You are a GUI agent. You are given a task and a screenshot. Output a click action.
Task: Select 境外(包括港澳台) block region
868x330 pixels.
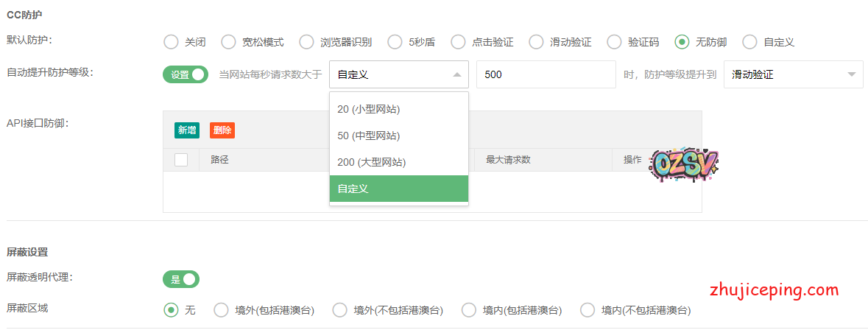click(221, 310)
